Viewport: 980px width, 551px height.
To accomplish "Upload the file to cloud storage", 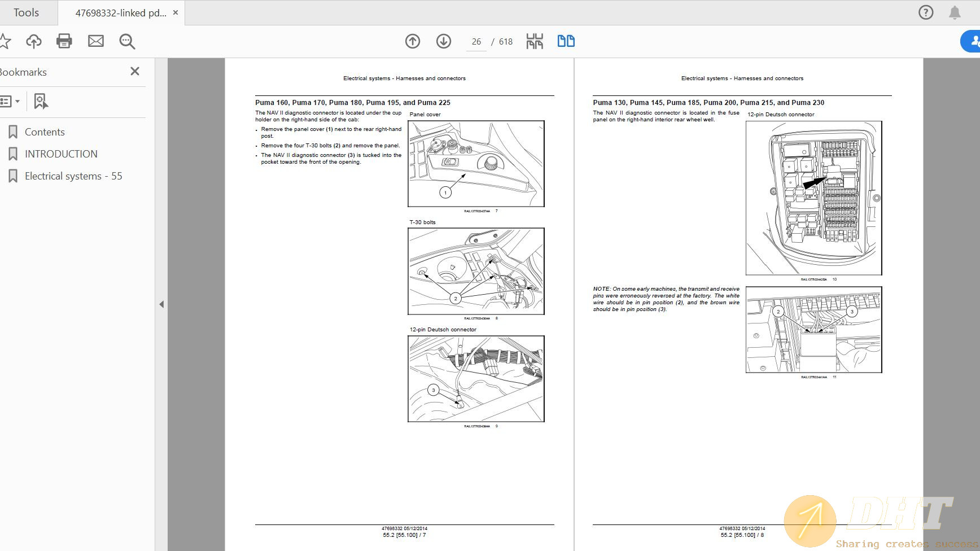I will point(34,41).
